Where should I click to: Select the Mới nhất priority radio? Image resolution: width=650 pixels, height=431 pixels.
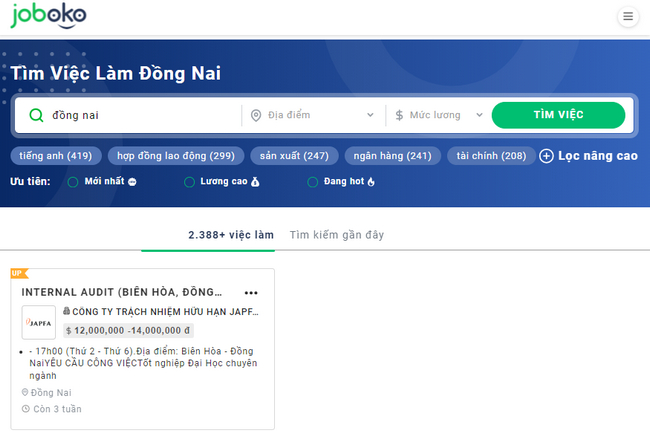tap(73, 182)
